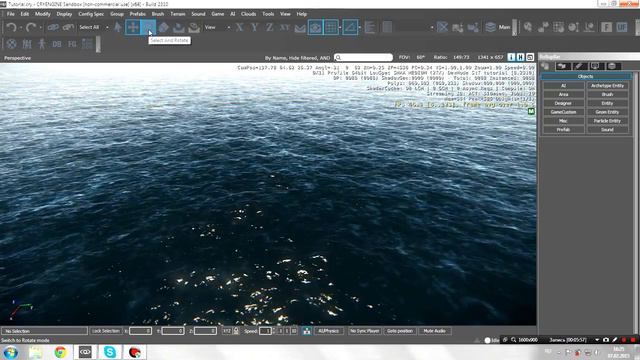
Task: Click the DB Database View icon
Action: pyautogui.click(x=57, y=44)
